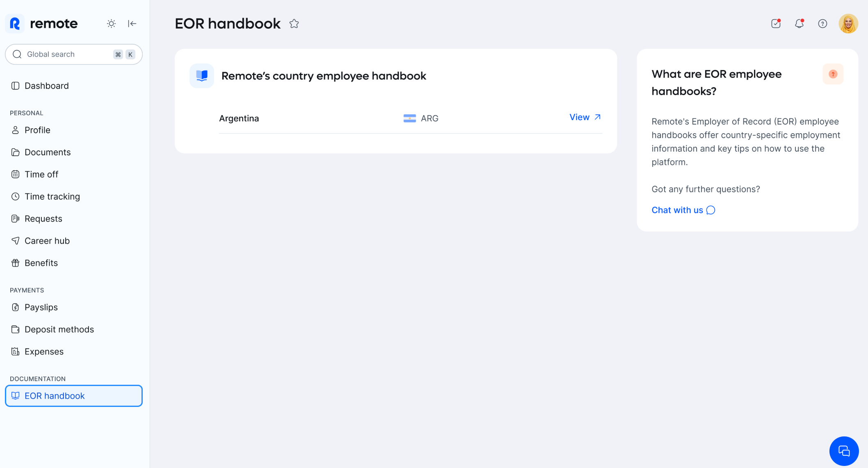This screenshot has height=468, width=868.
Task: Click the Argentina country name
Action: pos(239,118)
